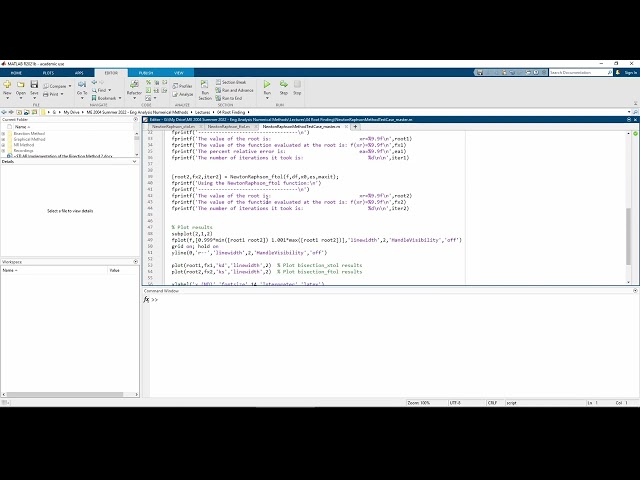
Task: Switch to the PLOTS ribbon tab
Action: click(48, 73)
